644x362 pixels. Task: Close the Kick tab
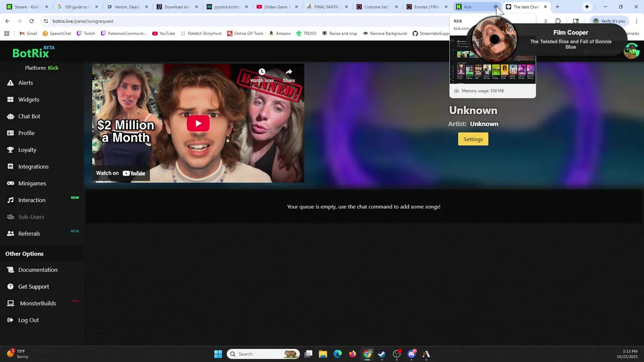coord(496,7)
